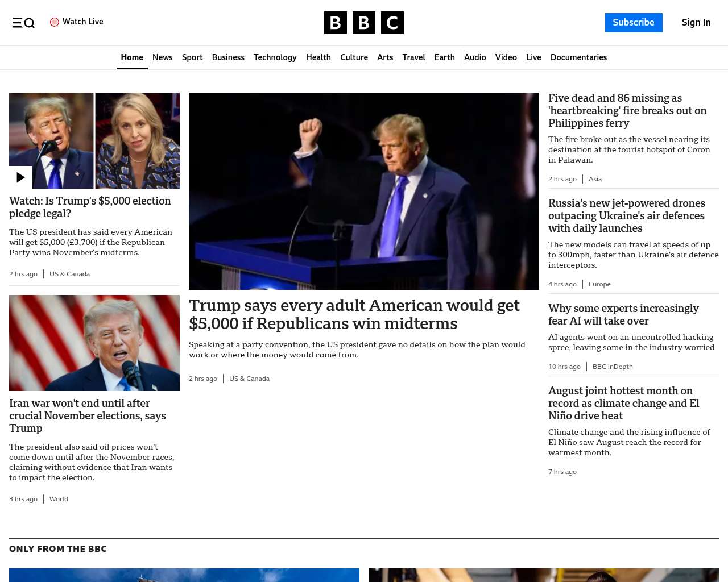Select the BBC InDepth tag
728x582 pixels.
613,367
